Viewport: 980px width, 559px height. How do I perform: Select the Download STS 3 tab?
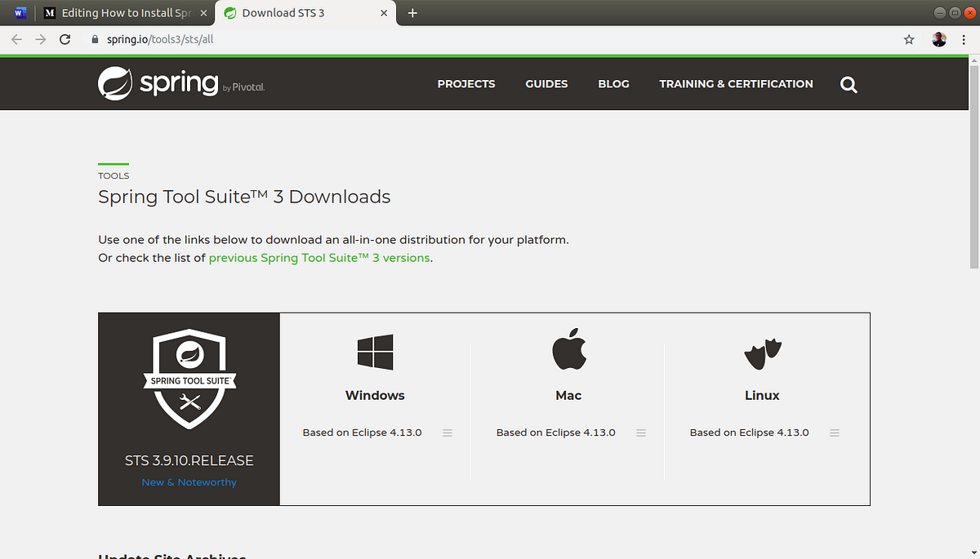click(306, 13)
